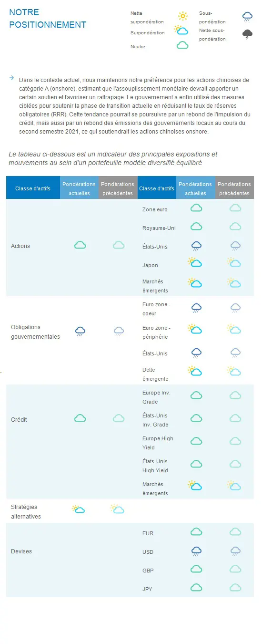Click current cloud icon for Europe High Yield
This screenshot has width=262, height=644.
point(196,441)
